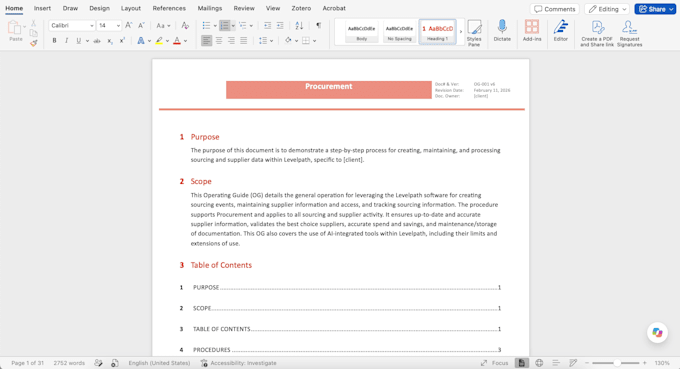Apply superscript formatting
This screenshot has width=680, height=369.
pyautogui.click(x=122, y=41)
